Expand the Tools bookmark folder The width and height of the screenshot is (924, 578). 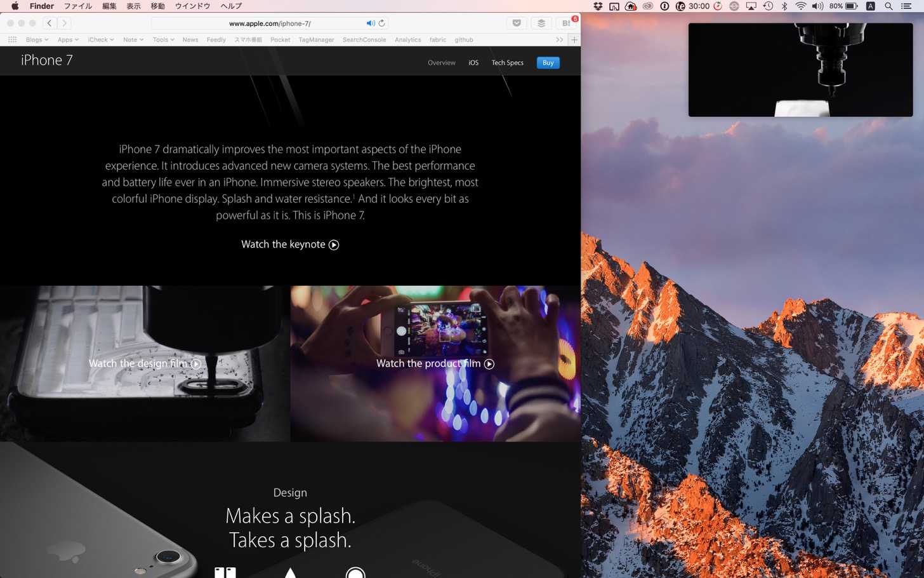pos(163,39)
